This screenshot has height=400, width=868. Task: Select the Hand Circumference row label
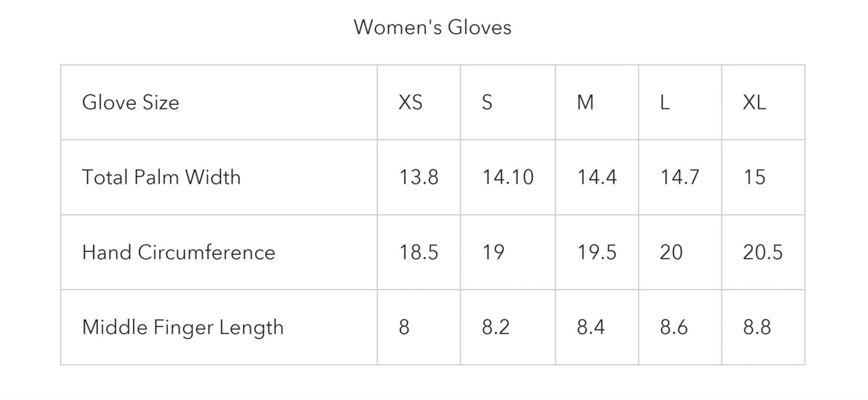coord(178,252)
